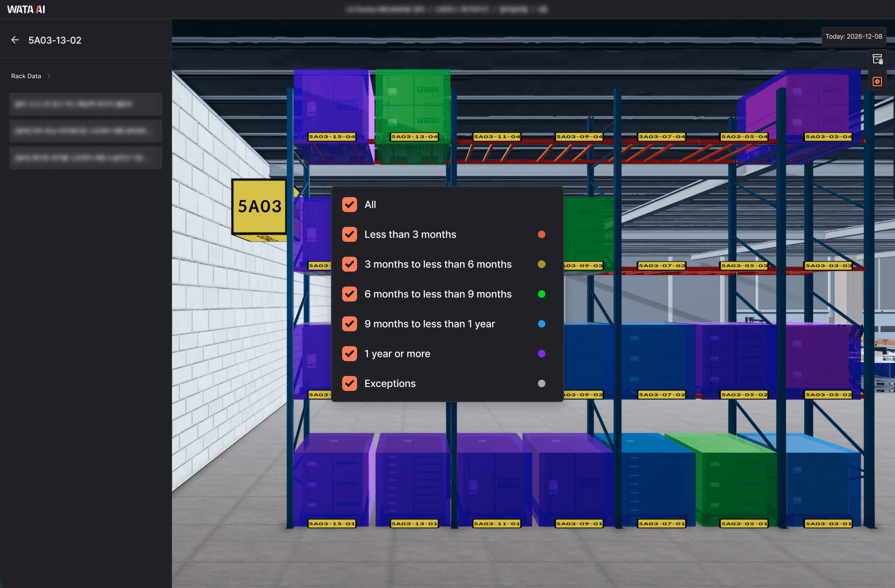Image resolution: width=895 pixels, height=588 pixels.
Task: Click the back arrow next to 5A03-13-02
Action: 15,40
